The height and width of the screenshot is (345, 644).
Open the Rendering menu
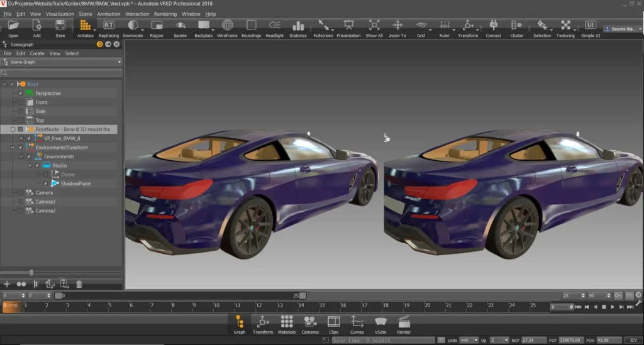tap(165, 14)
